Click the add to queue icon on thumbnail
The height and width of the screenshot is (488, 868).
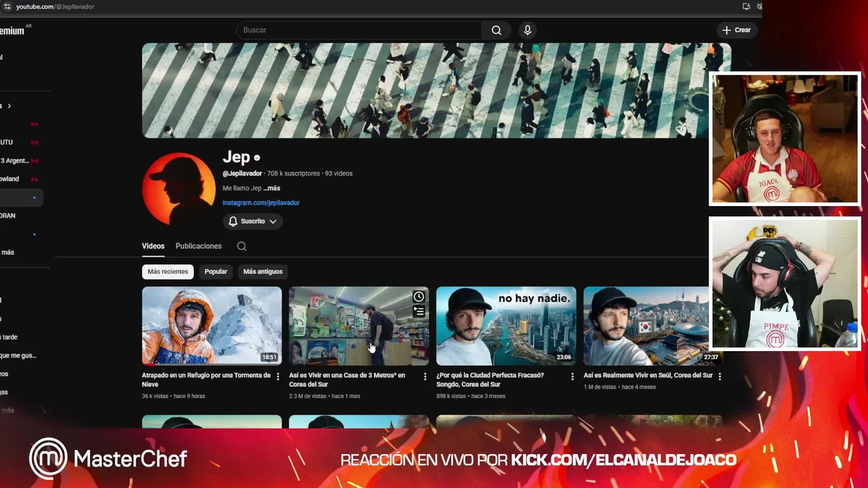click(419, 312)
